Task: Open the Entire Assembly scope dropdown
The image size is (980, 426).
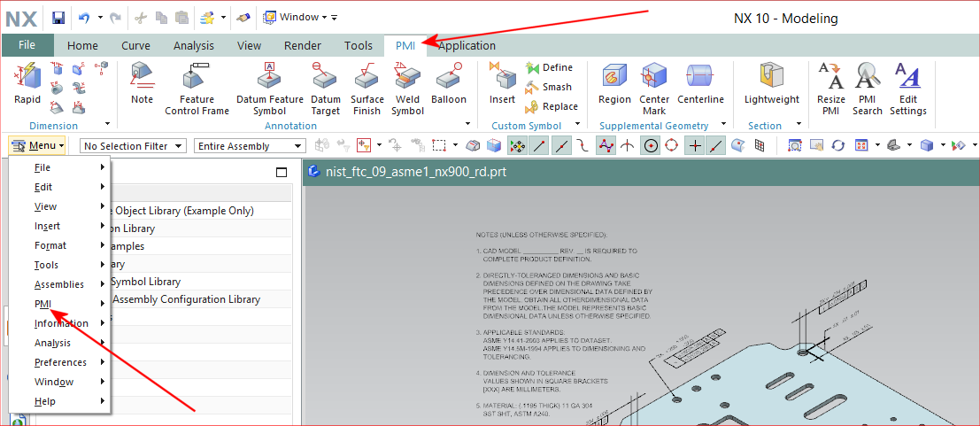Action: pyautogui.click(x=250, y=146)
